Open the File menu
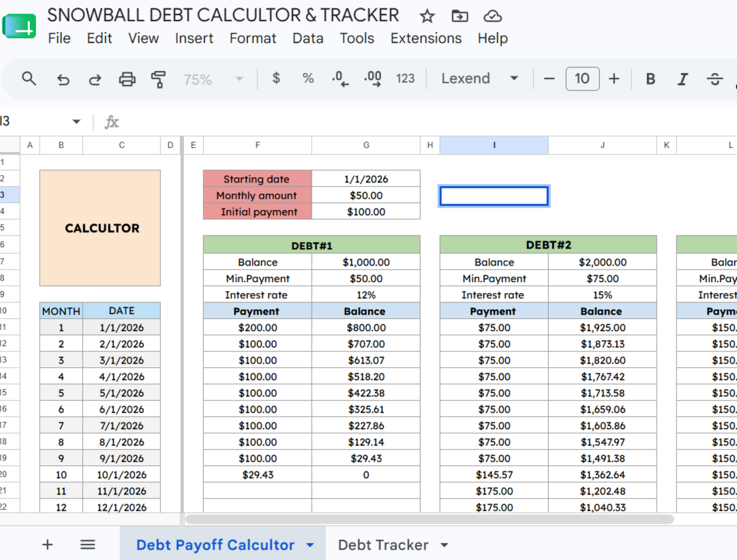The width and height of the screenshot is (737, 560). coord(59,38)
